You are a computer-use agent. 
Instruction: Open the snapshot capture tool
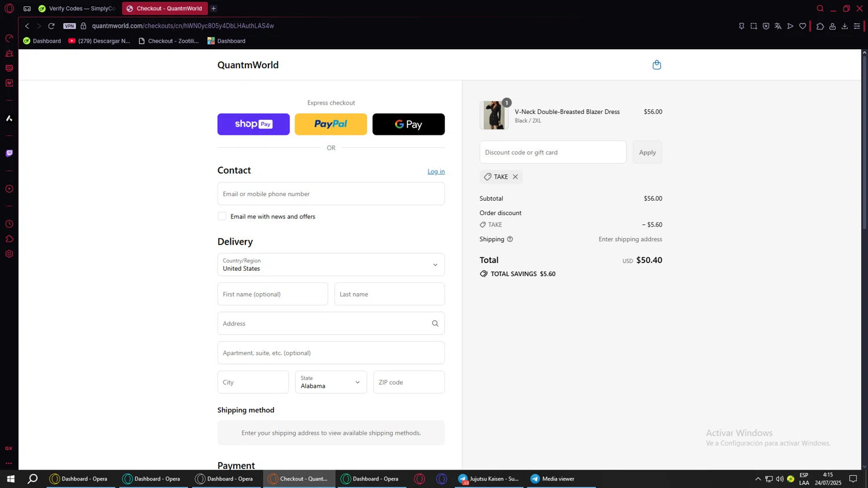point(753,26)
